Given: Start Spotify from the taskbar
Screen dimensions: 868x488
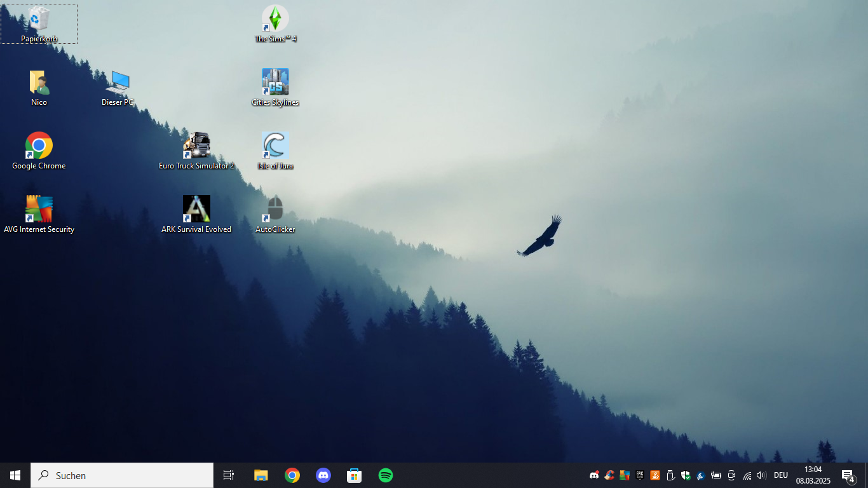Looking at the screenshot, I should point(386,475).
